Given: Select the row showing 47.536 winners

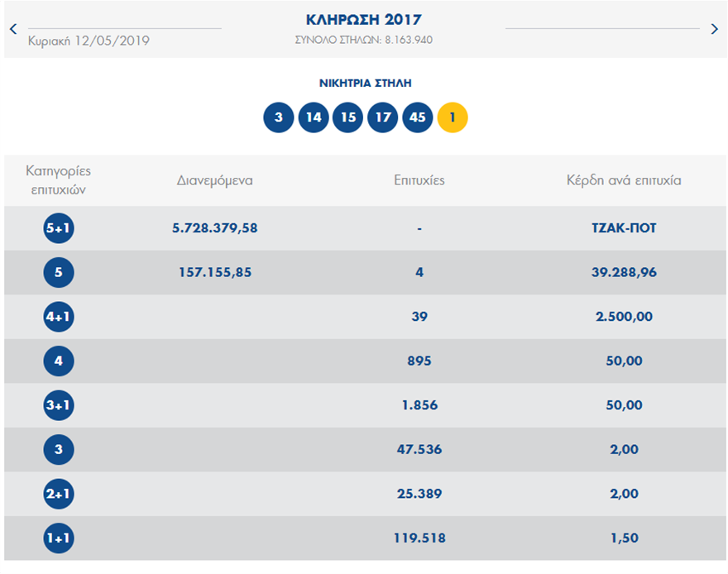Looking at the screenshot, I should pos(419,449).
